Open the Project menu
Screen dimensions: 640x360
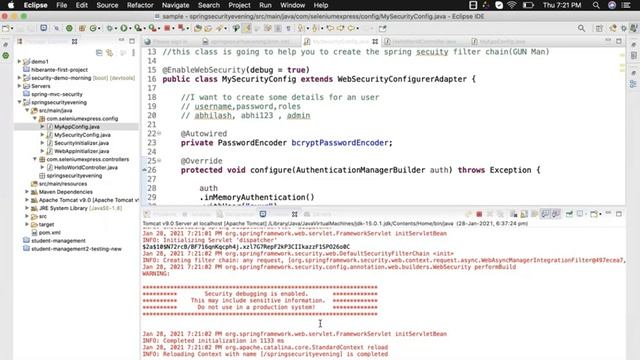pyautogui.click(x=239, y=5)
